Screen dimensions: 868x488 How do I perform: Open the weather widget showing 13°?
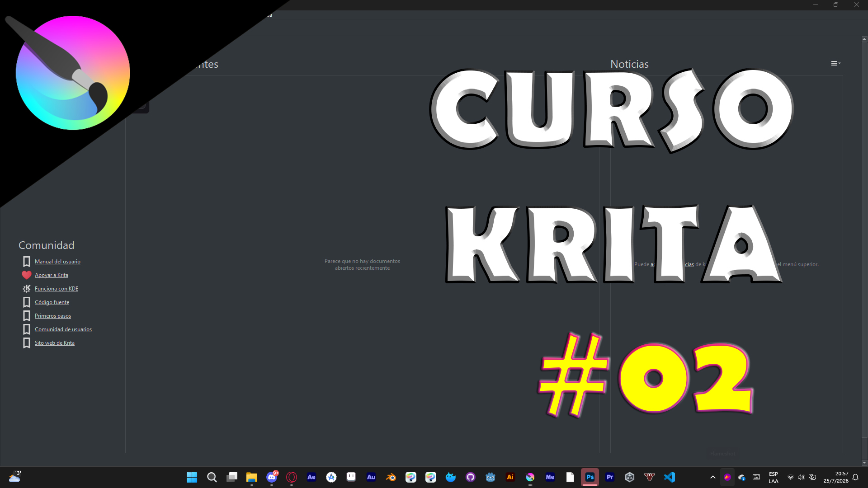tap(15, 477)
